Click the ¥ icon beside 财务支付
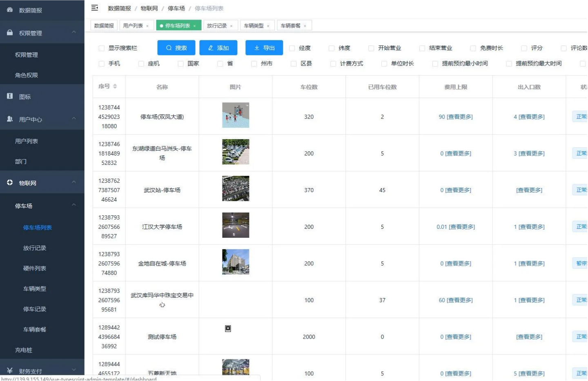The height and width of the screenshot is (381, 588). pos(9,369)
